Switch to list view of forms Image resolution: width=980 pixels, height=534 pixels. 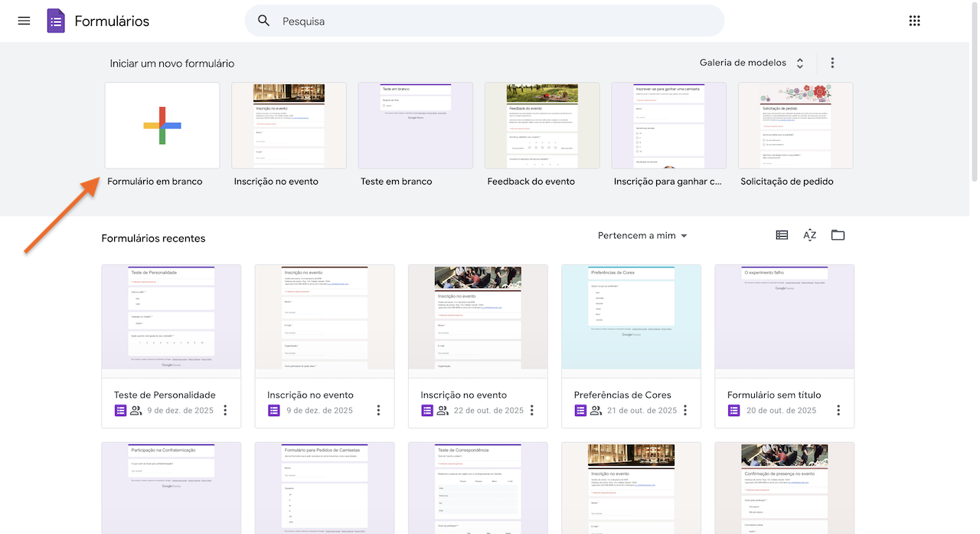[x=782, y=235]
